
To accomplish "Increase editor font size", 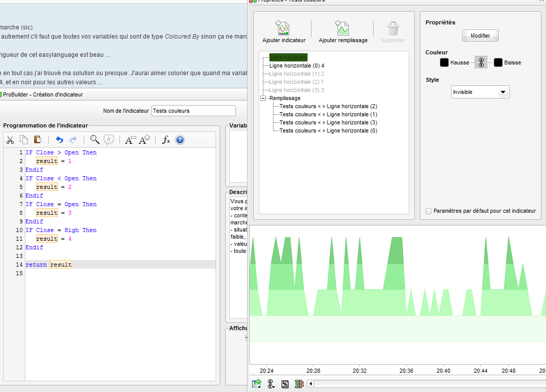I will pyautogui.click(x=145, y=140).
